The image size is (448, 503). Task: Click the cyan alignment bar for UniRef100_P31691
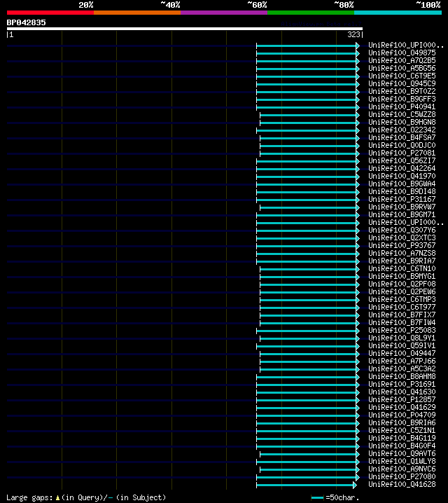pyautogui.click(x=308, y=385)
